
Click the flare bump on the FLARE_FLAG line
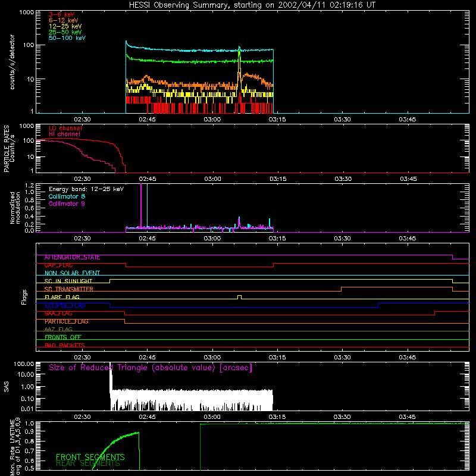pos(240,297)
